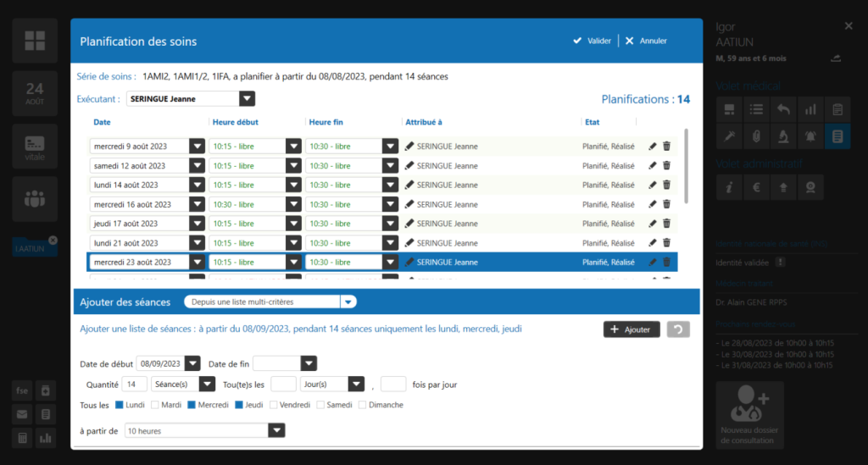The image size is (868, 465).
Task: Edit the samedi 12 août 2023 session
Action: coord(652,166)
